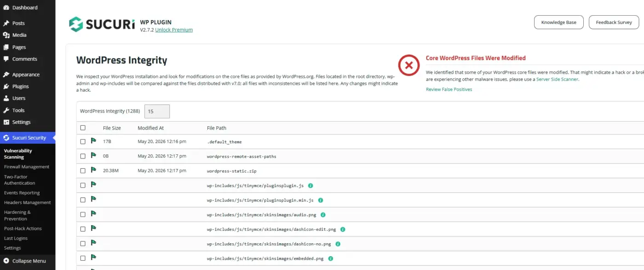The height and width of the screenshot is (270, 644).
Task: Open Post-Hack Actions submenu item
Action: 23,229
